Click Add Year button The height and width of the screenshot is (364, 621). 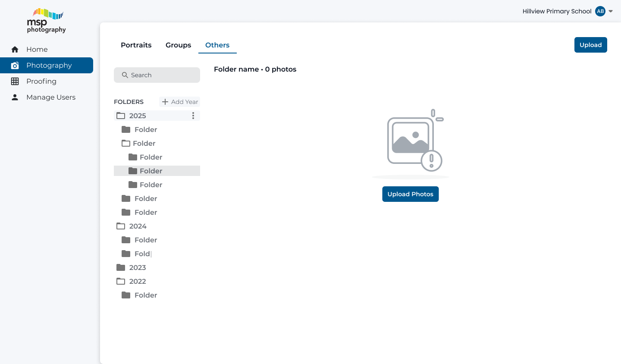click(x=180, y=102)
